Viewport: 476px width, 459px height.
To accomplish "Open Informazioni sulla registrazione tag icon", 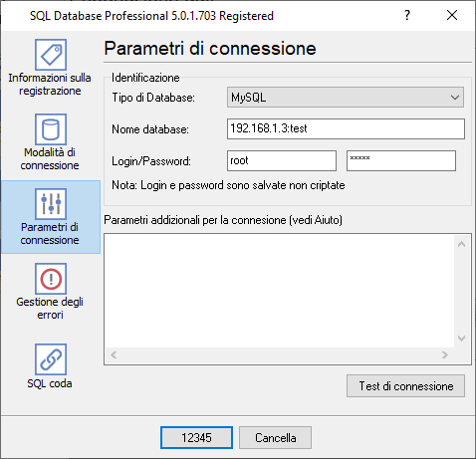I will pyautogui.click(x=51, y=55).
